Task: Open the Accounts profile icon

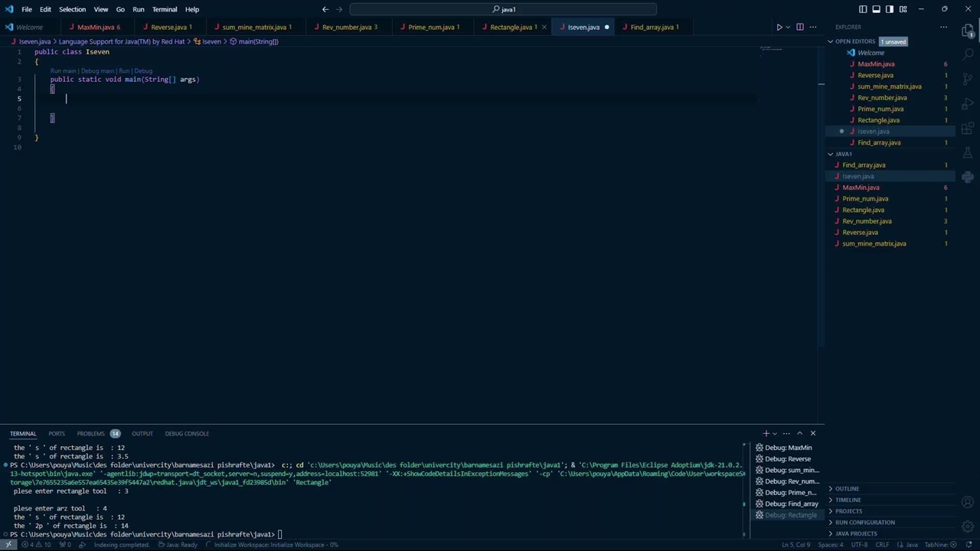Action: (x=968, y=503)
